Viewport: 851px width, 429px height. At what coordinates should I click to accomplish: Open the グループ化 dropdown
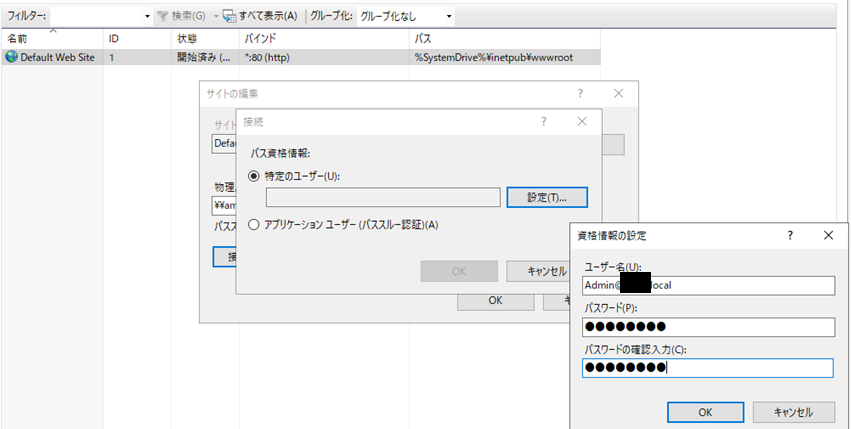click(449, 17)
